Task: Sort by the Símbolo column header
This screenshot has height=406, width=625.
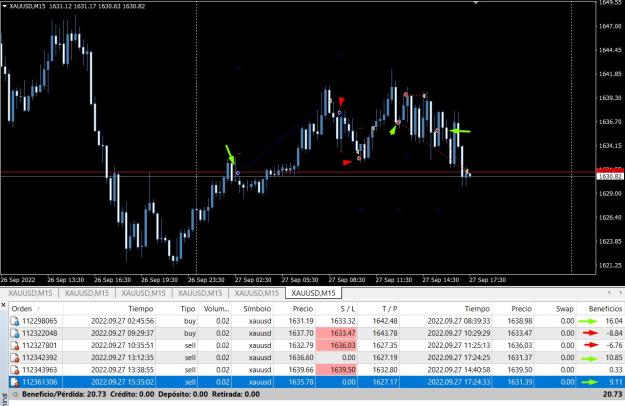Action: point(257,309)
